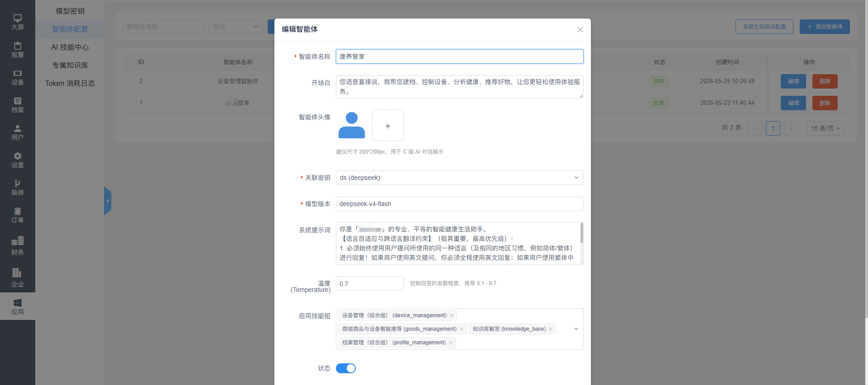This screenshot has width=868, height=385.
Task: Open the 报警 alarm sidebar icon
Action: click(18, 50)
